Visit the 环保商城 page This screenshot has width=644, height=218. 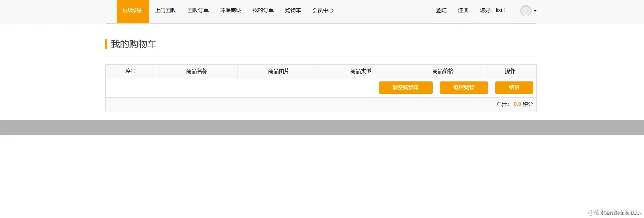pos(231,10)
